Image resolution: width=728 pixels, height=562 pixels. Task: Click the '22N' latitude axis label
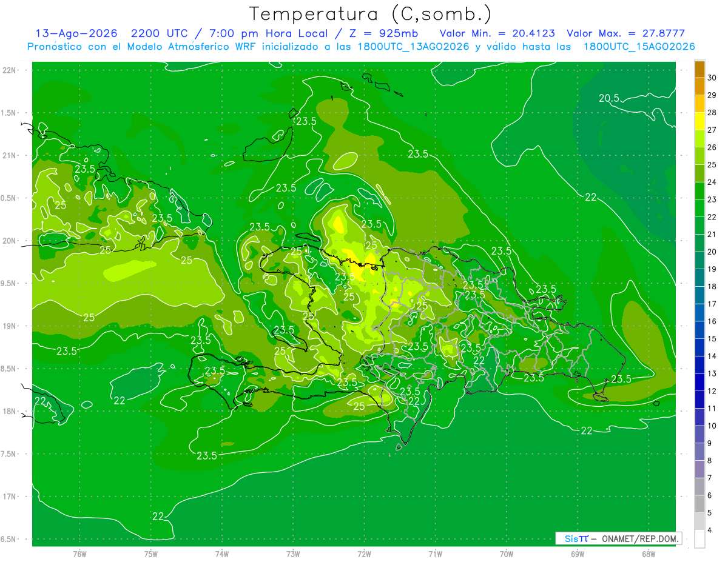10,70
